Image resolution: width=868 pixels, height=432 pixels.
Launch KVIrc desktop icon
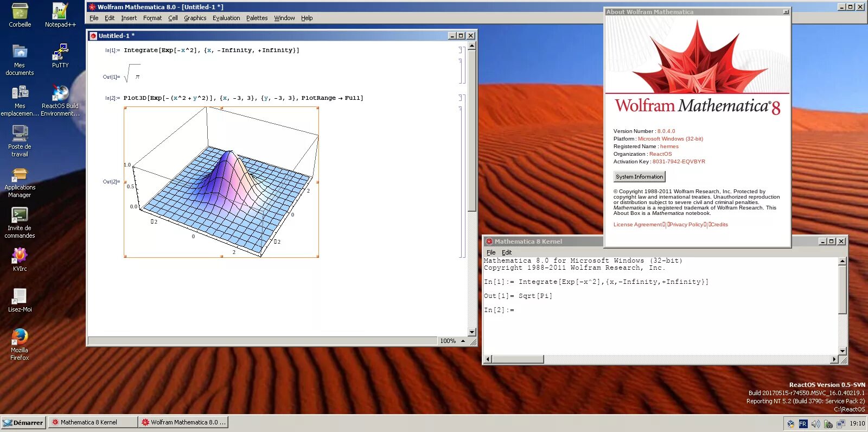(x=20, y=259)
